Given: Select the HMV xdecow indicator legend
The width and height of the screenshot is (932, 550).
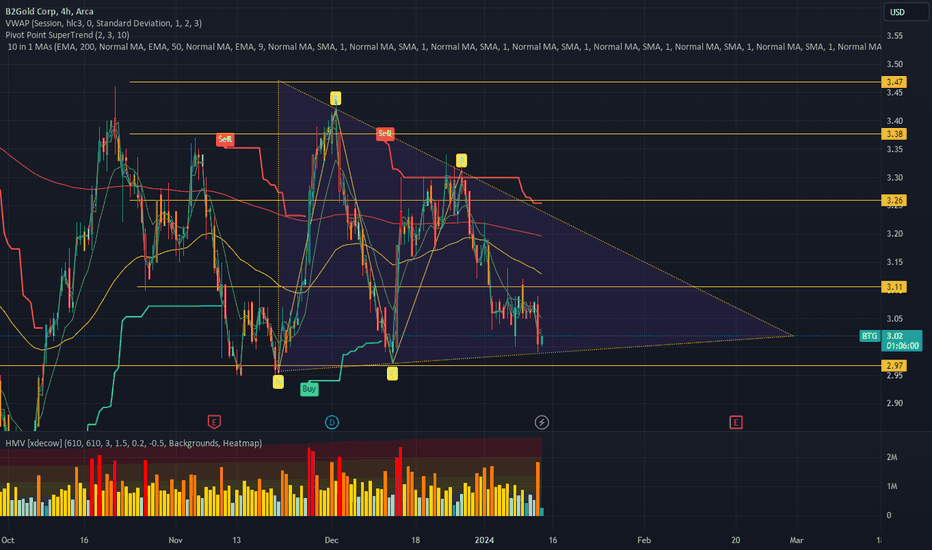Looking at the screenshot, I should [134, 443].
